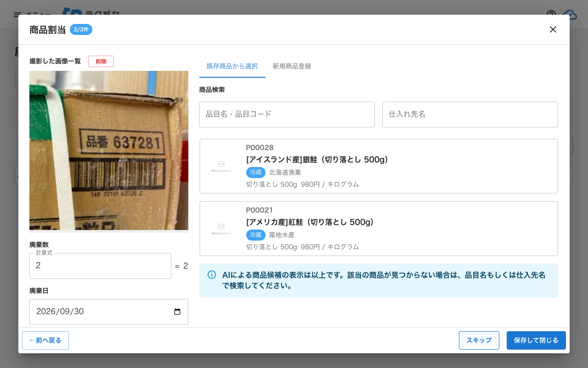Click the placeholder image of P00028
This screenshot has height=368, width=588.
[x=221, y=166]
